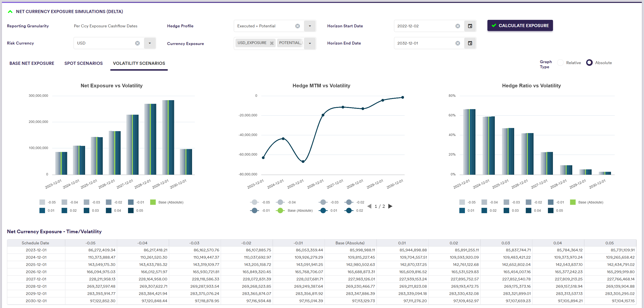Switch to Base Net Exposure tab
Image resolution: width=644 pixels, height=308 pixels.
coord(32,63)
